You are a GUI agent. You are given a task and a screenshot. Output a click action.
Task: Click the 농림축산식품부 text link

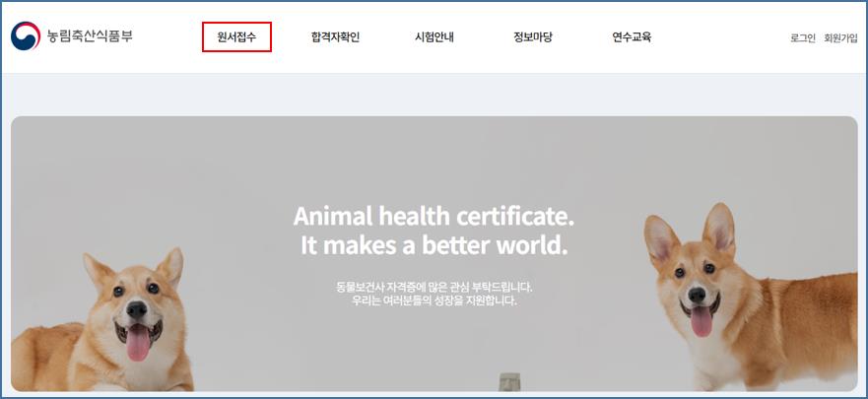click(90, 36)
